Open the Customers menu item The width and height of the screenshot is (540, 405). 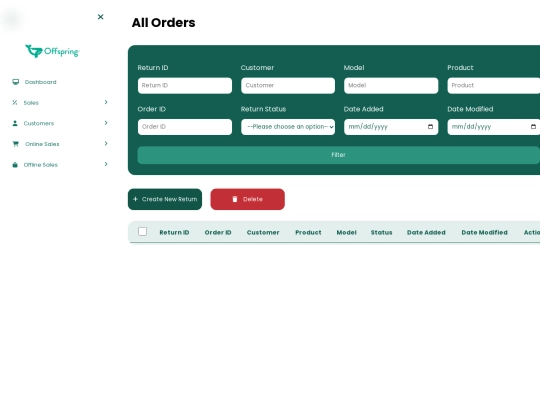(39, 123)
